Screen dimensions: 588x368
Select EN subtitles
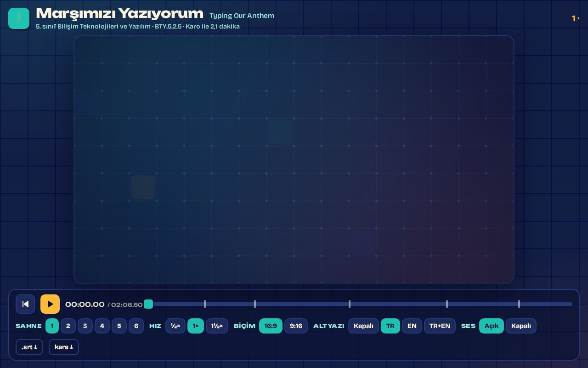click(412, 326)
